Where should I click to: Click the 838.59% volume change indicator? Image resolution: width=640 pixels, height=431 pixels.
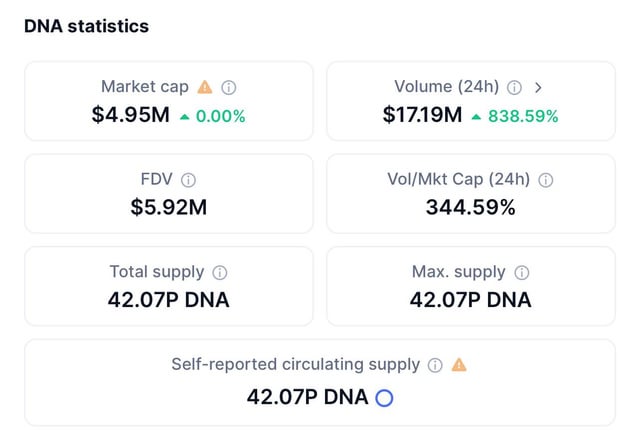(514, 116)
